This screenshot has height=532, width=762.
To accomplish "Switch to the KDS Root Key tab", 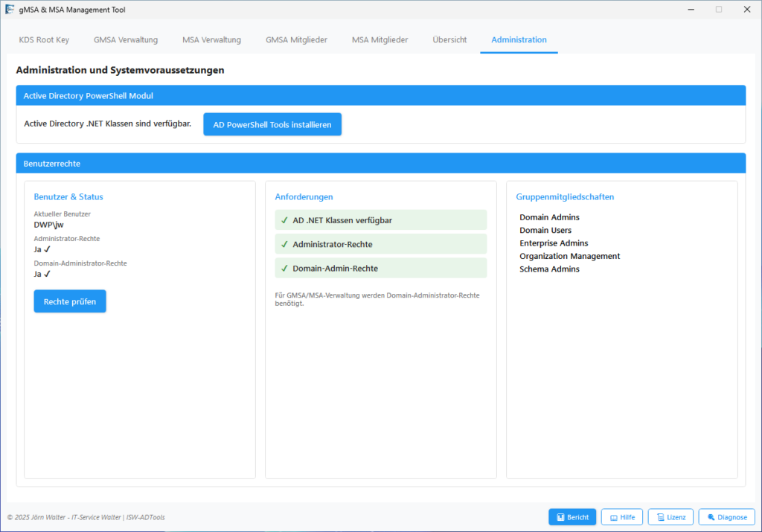I will (x=43, y=39).
